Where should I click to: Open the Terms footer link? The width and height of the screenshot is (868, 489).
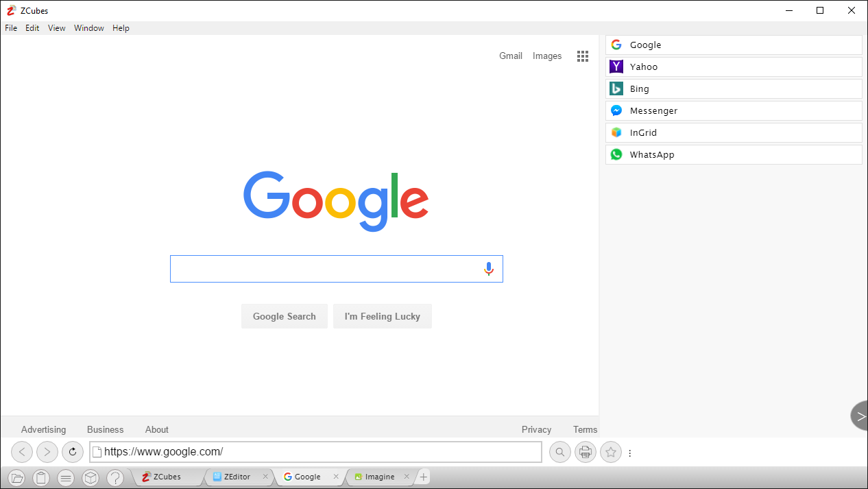point(586,429)
